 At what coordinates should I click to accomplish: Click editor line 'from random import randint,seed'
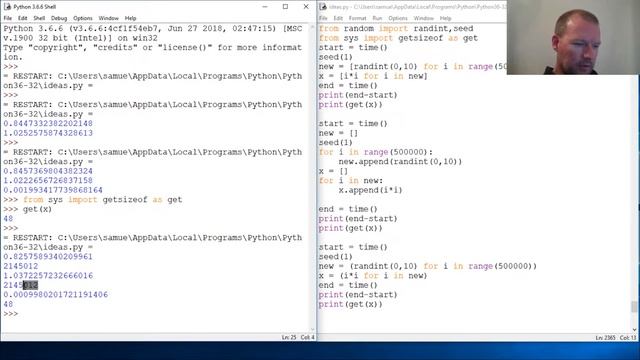click(396, 29)
